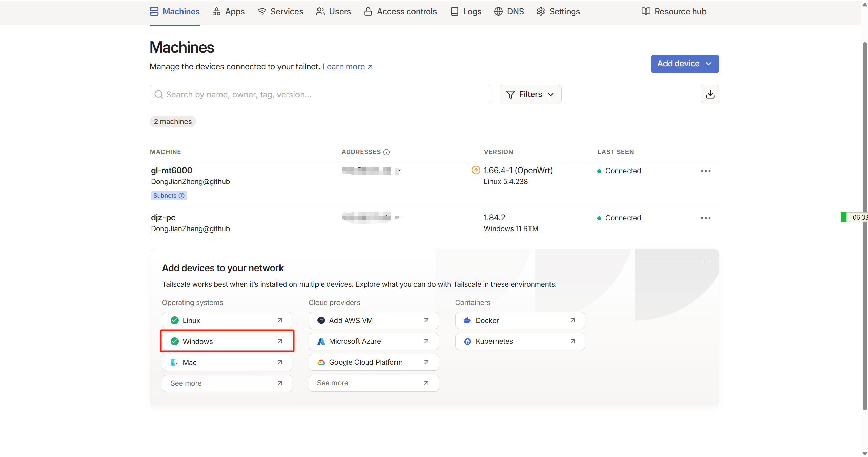Open the Resource hub link
This screenshot has width=868, height=457.
(x=674, y=12)
